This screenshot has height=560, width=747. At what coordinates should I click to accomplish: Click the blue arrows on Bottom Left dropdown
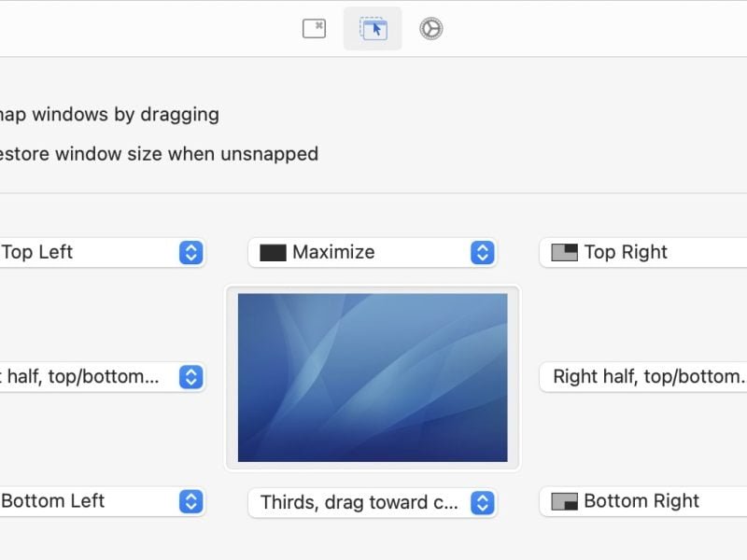190,501
